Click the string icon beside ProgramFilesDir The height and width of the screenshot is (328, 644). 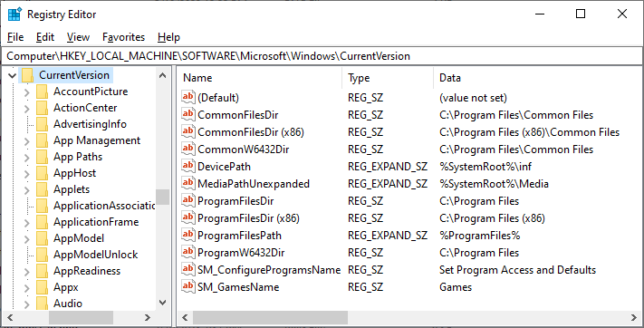pyautogui.click(x=188, y=200)
